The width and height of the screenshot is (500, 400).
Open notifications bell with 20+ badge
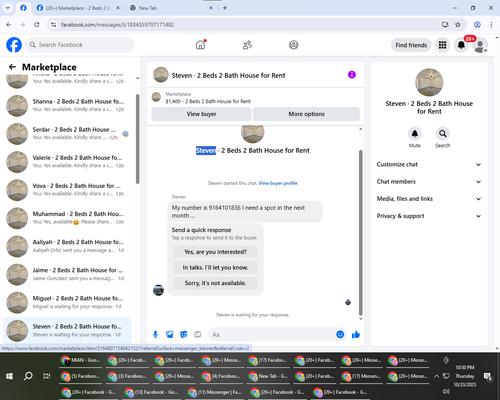(x=461, y=45)
